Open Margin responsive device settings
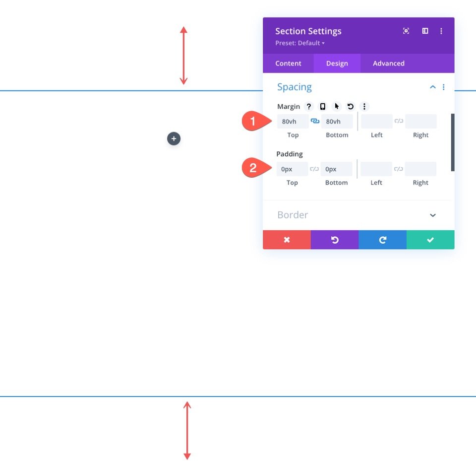This screenshot has width=476, height=467. click(323, 106)
